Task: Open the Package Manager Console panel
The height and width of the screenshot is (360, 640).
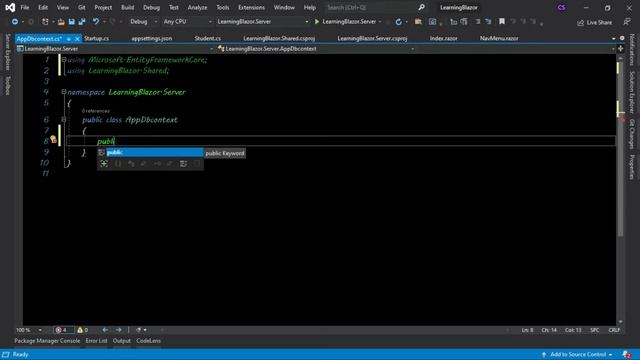Action: pyautogui.click(x=47, y=341)
